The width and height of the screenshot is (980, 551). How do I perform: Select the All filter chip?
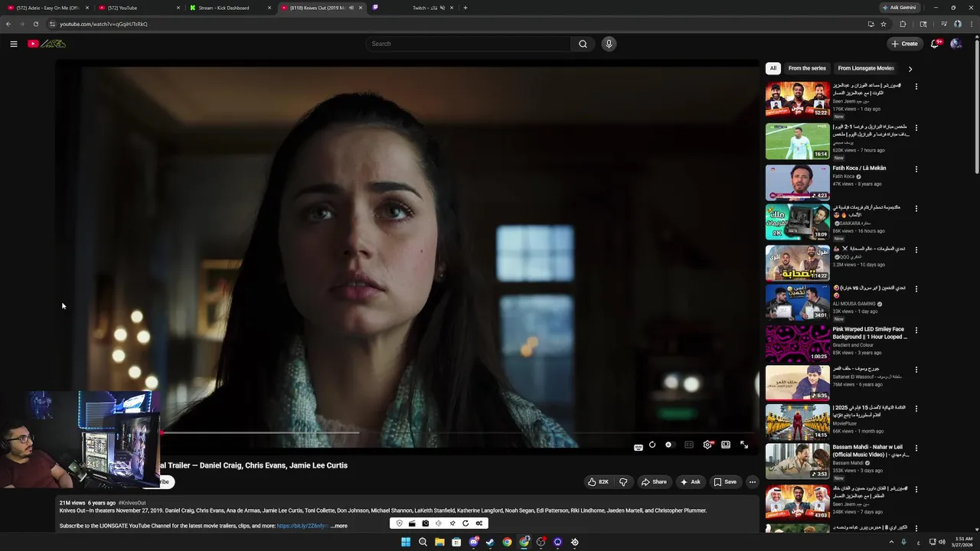coord(773,68)
